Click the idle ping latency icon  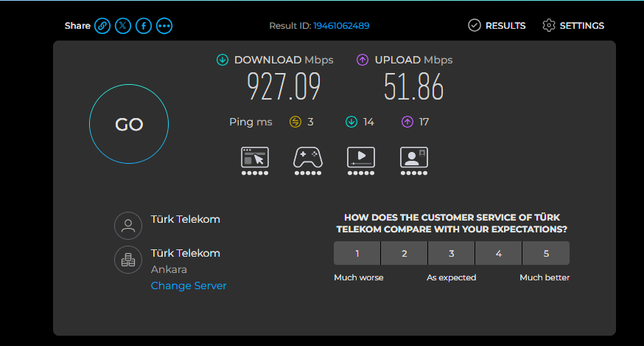295,122
